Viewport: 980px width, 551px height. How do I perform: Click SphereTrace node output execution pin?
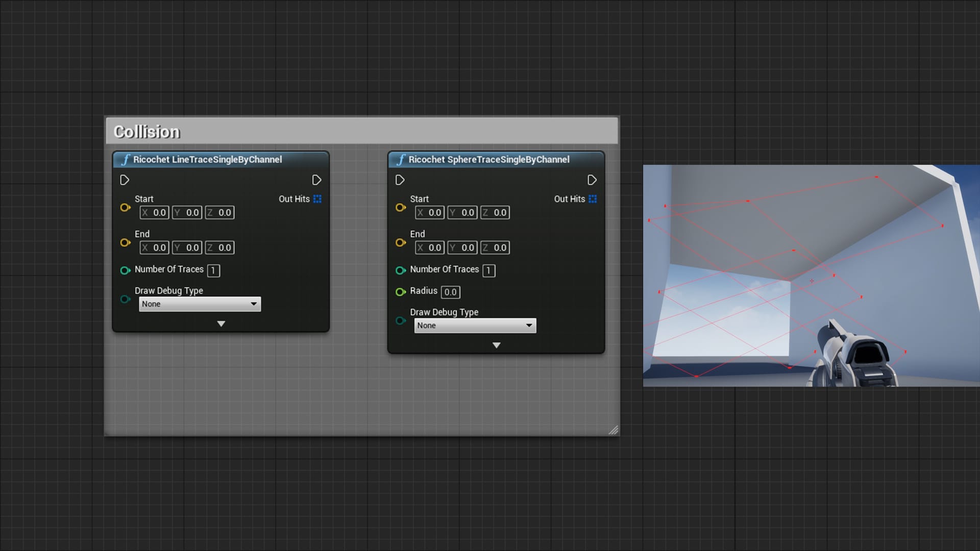click(592, 180)
